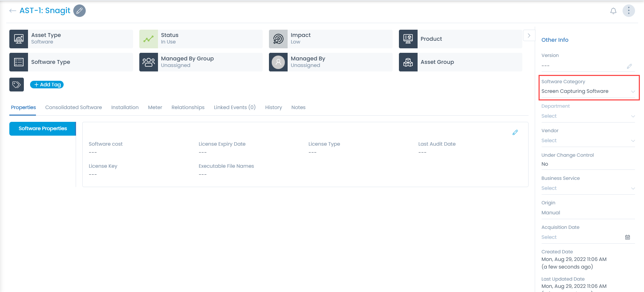The height and width of the screenshot is (292, 644).
Task: Click the Managed By Group people icon
Action: point(149,62)
